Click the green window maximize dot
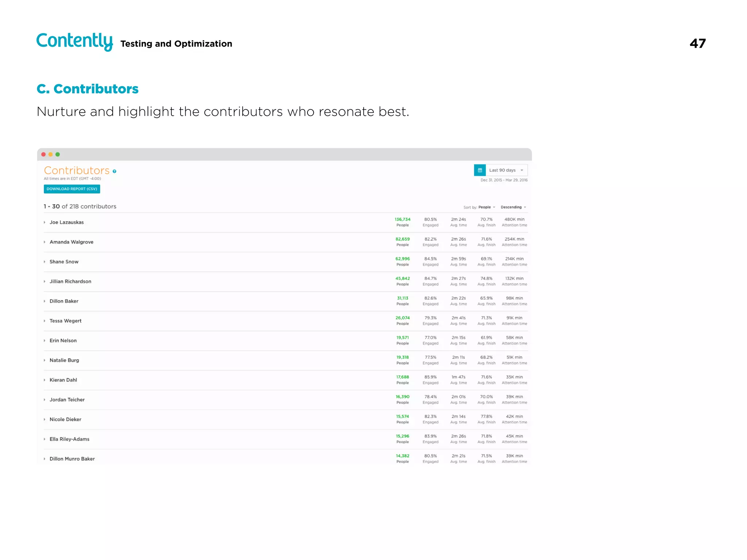The height and width of the screenshot is (560, 747). [58, 155]
